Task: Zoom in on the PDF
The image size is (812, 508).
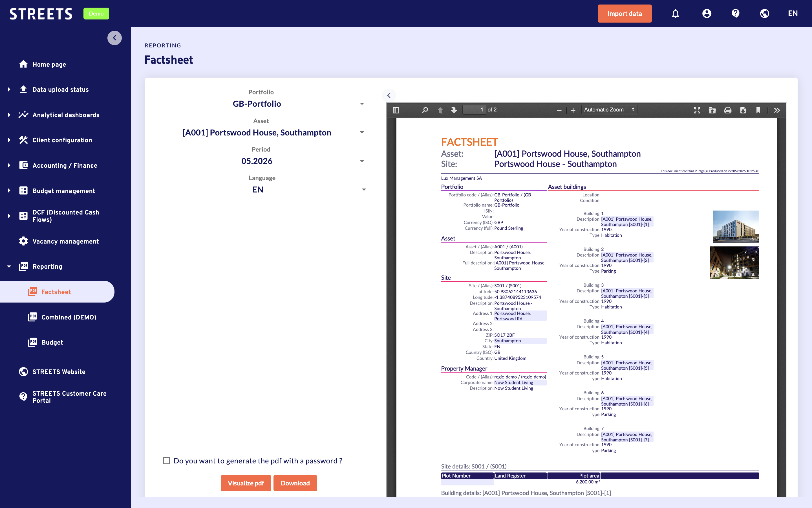Action: click(x=573, y=110)
